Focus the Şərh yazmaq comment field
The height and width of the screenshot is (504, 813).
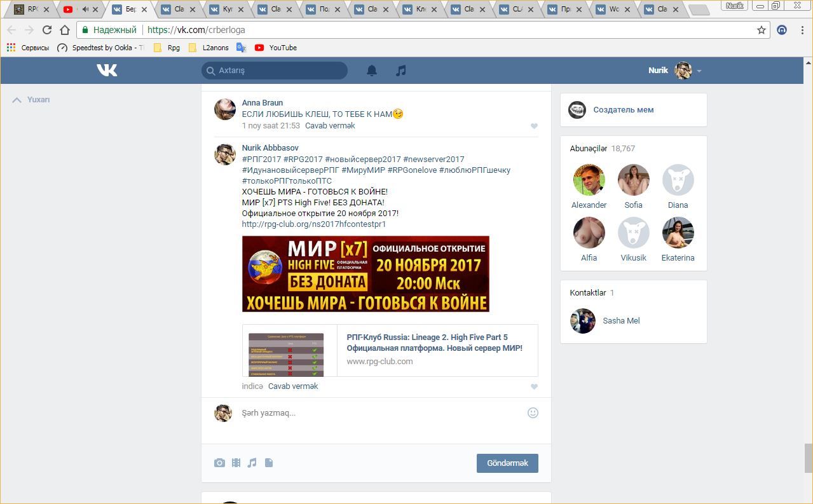[x=381, y=413]
